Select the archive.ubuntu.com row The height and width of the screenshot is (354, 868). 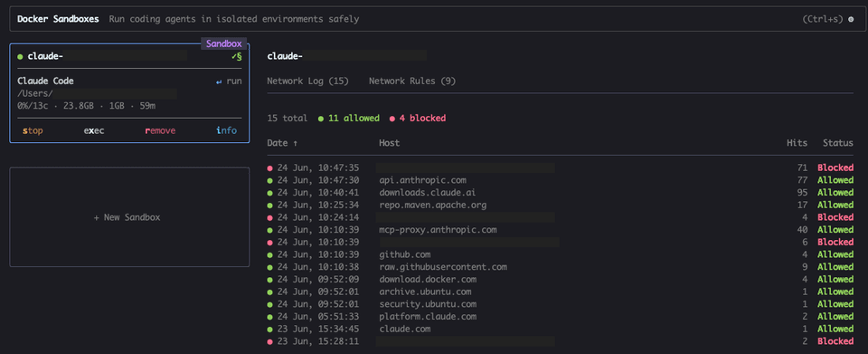click(x=561, y=292)
